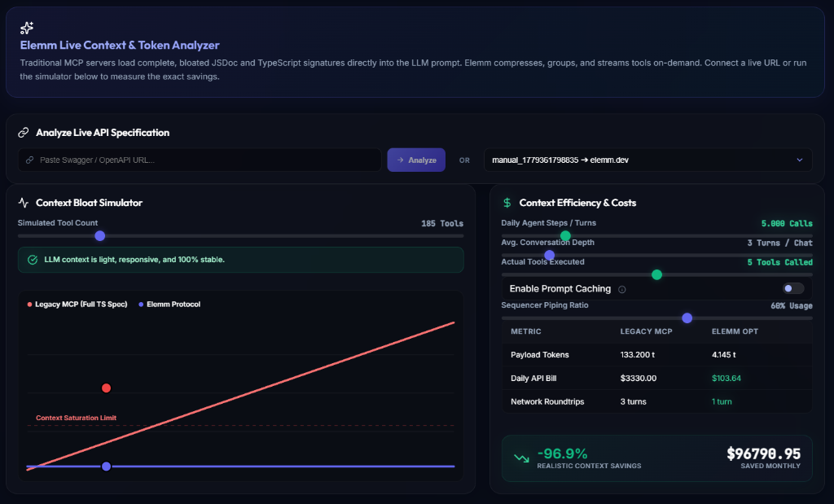This screenshot has width=834, height=504.
Task: Click the Network Roundtrips row label
Action: (547, 401)
